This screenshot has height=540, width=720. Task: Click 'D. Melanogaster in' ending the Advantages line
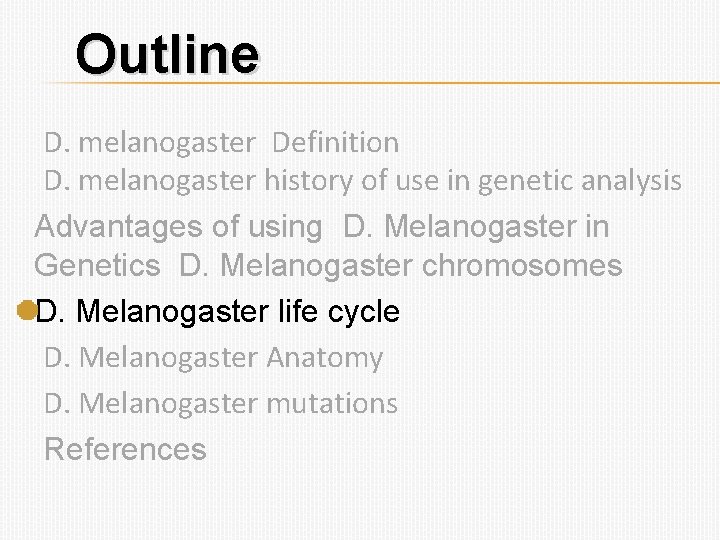pos(476,227)
